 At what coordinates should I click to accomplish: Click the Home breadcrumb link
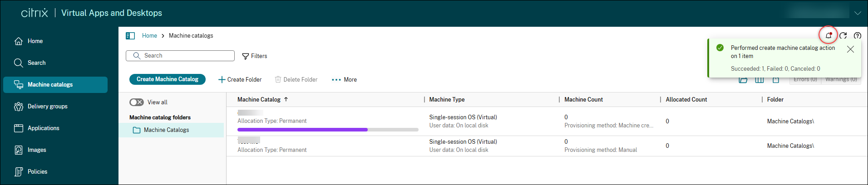[x=149, y=36]
